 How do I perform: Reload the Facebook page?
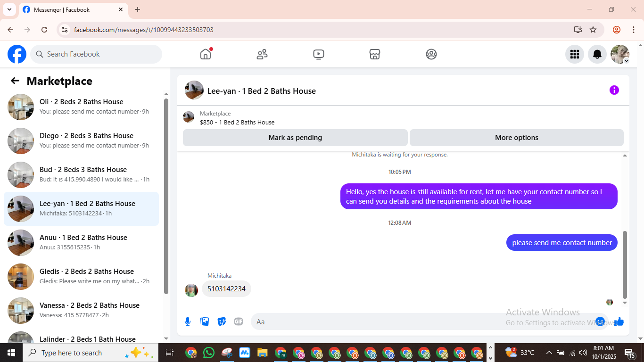point(44,30)
